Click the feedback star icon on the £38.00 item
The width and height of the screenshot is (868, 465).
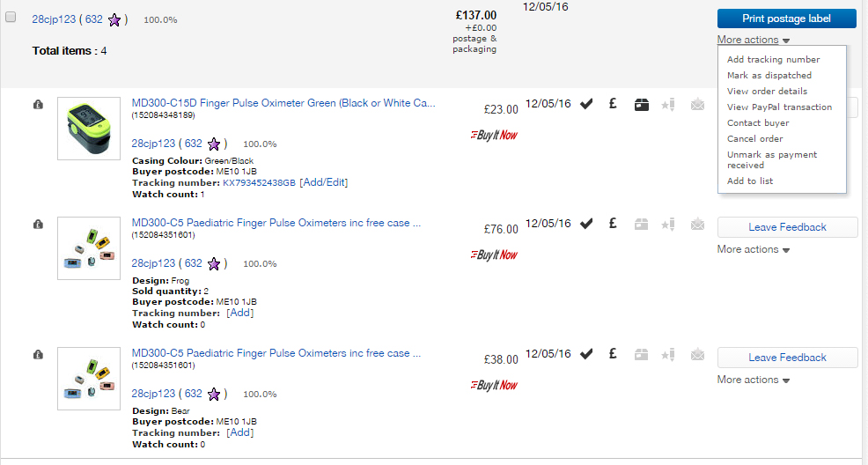[667, 354]
